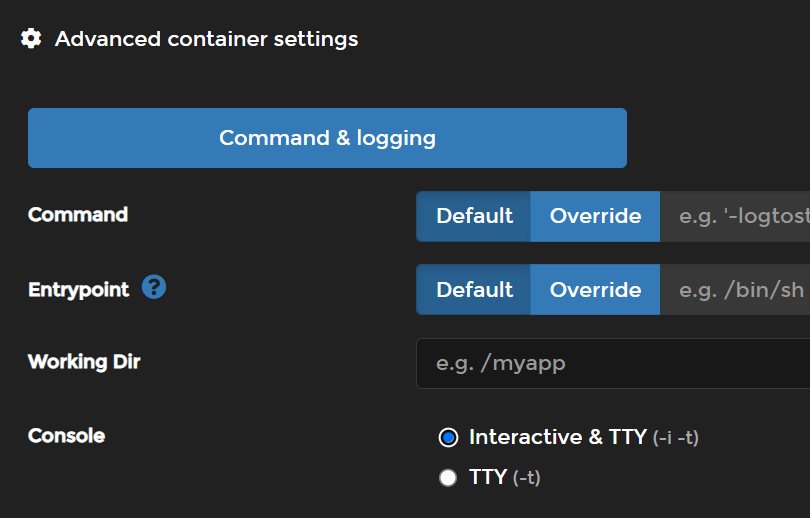Switch Entrypoint to Override
This screenshot has height=518, width=810.
595,290
